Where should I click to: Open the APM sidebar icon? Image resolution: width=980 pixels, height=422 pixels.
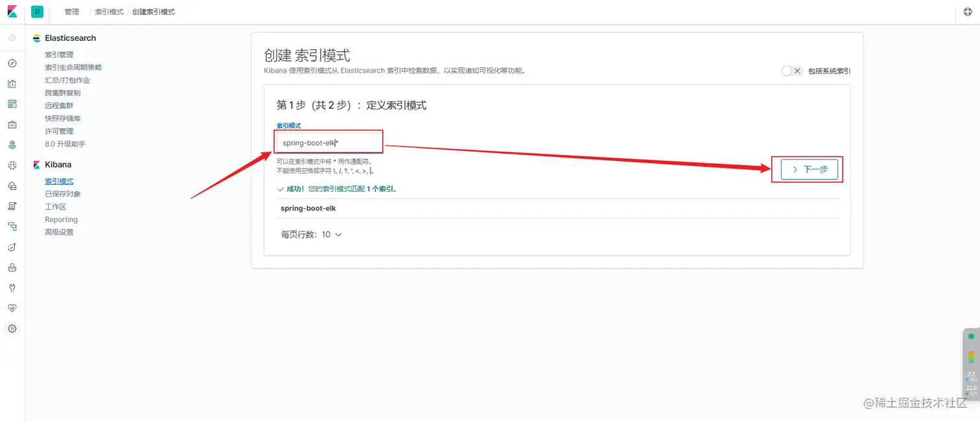(x=12, y=227)
